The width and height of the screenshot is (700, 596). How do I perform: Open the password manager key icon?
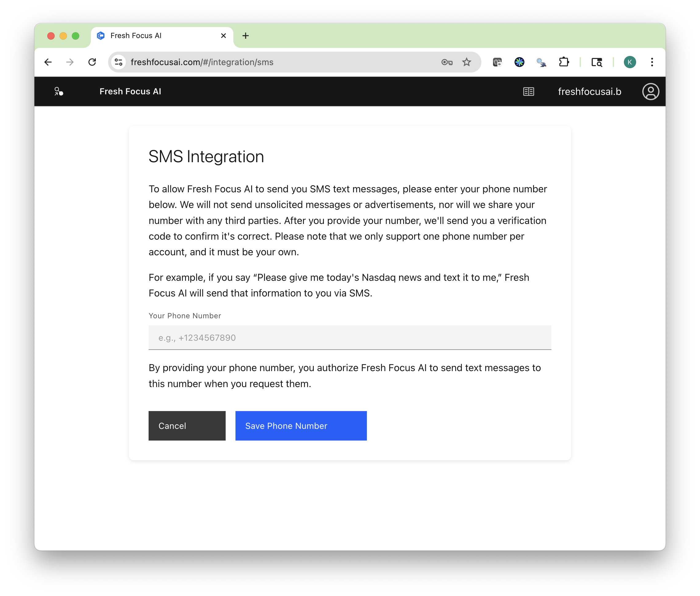447,62
